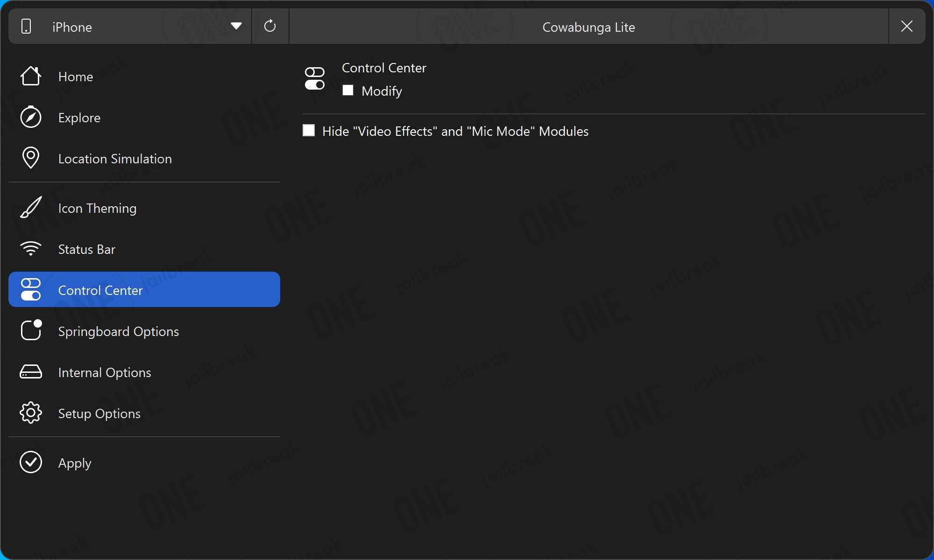Show Internal Options page

[144, 372]
